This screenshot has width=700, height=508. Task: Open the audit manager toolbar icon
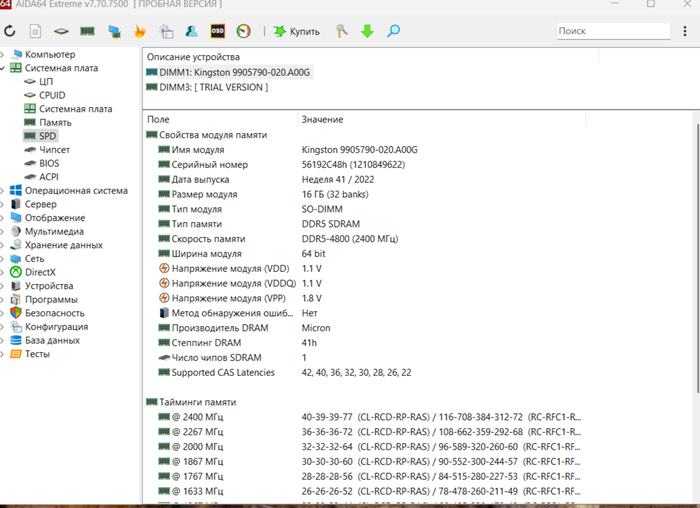pyautogui.click(x=166, y=31)
